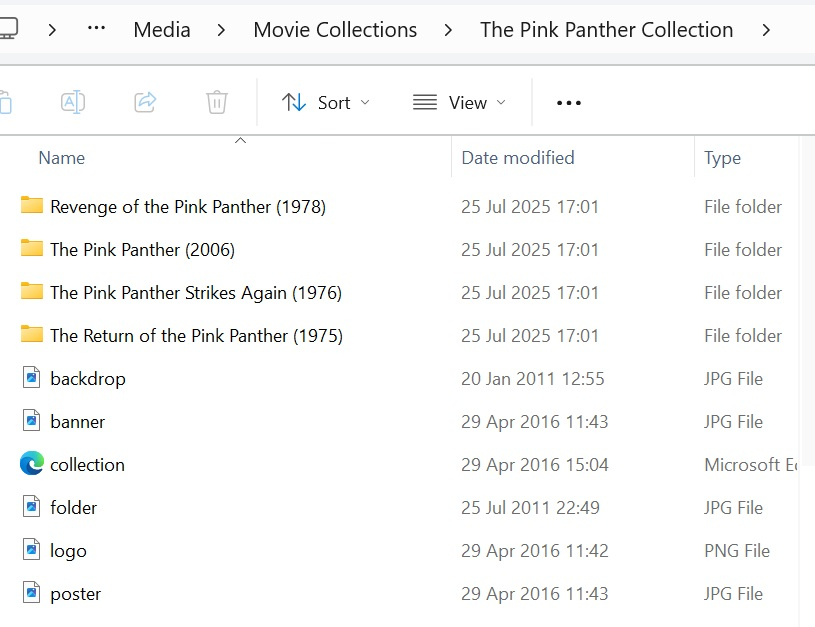Click the Rename toolbar icon

[x=72, y=102]
